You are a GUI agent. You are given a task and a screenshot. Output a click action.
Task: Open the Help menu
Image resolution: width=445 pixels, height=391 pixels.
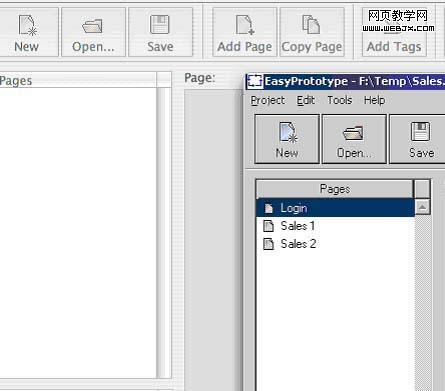point(374,100)
